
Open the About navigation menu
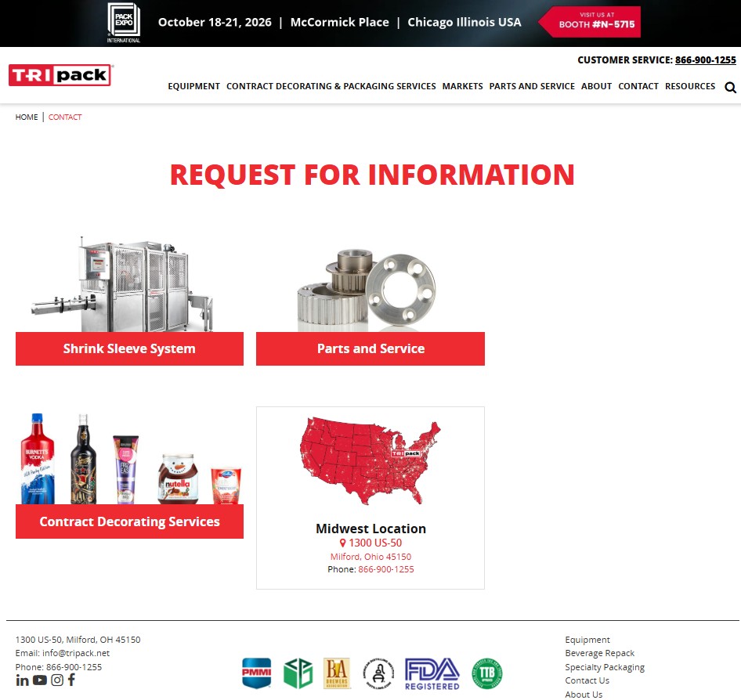tap(596, 86)
